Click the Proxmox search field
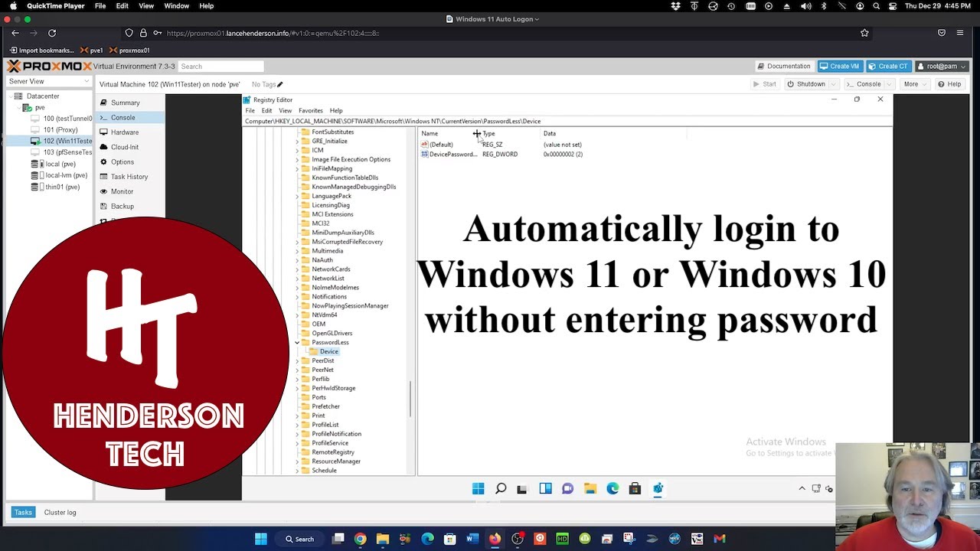The height and width of the screenshot is (551, 980). 220,67
